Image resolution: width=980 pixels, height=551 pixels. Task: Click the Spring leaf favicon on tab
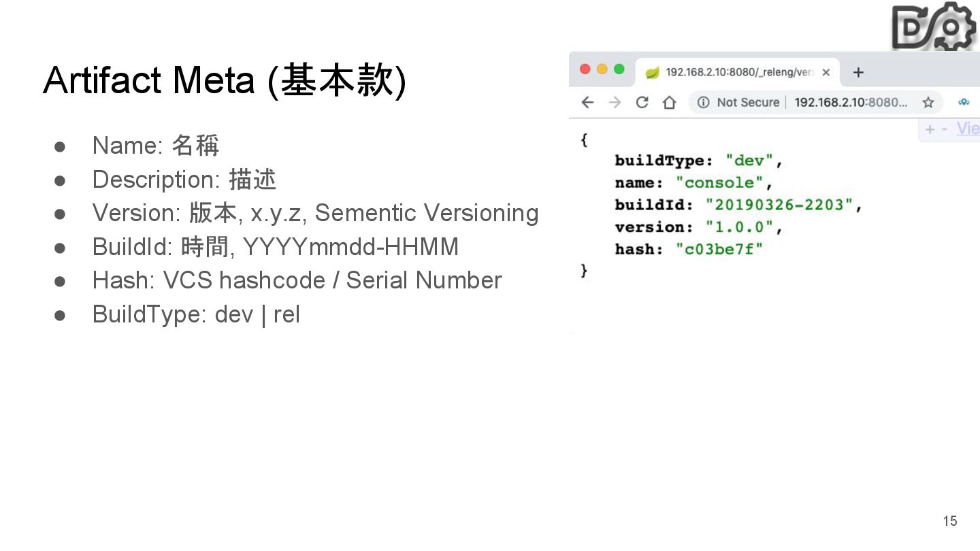pos(652,72)
